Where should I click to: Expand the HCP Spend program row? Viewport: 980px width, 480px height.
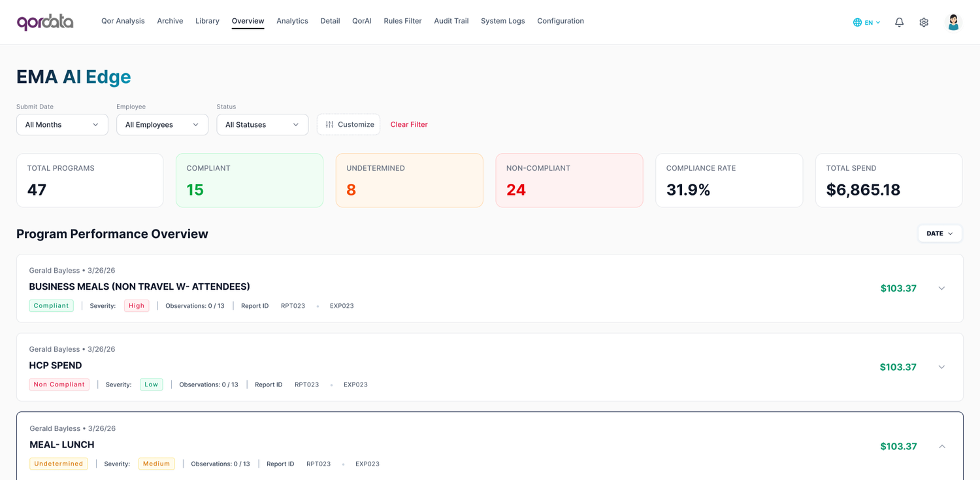[941, 367]
